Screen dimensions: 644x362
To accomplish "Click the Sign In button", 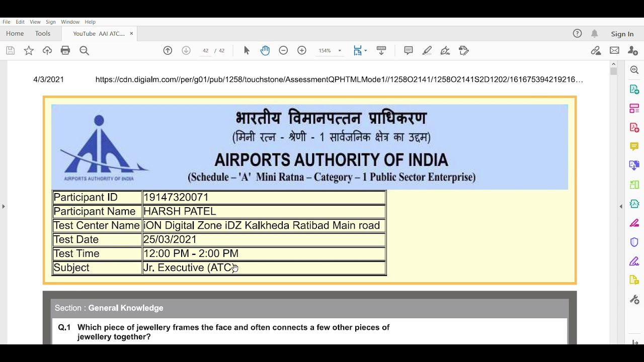I will click(622, 34).
